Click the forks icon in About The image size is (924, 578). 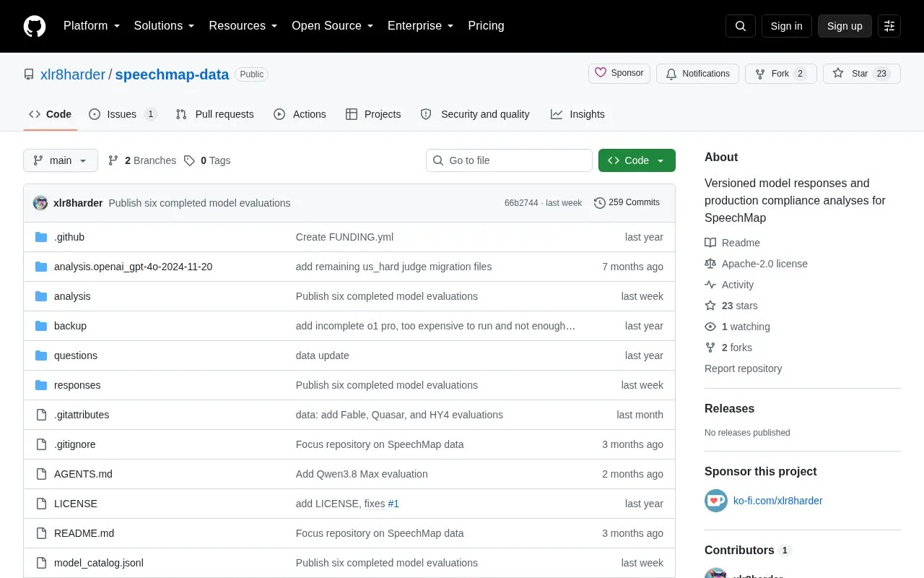(x=710, y=348)
